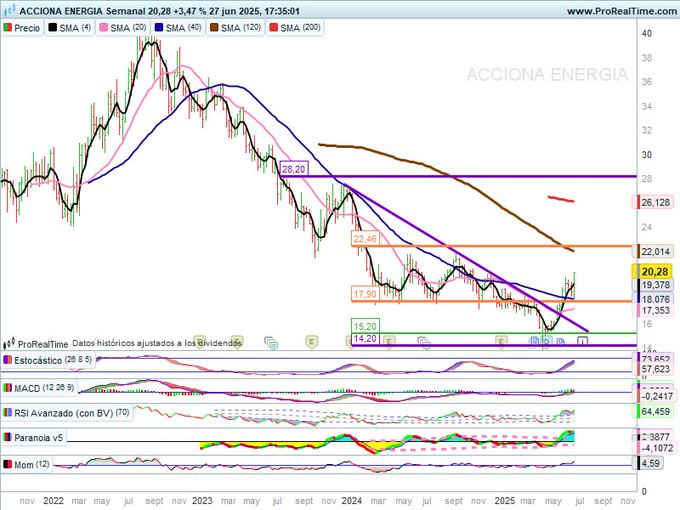
Task: Open the MACD (12 26 9) label
Action: [44, 388]
